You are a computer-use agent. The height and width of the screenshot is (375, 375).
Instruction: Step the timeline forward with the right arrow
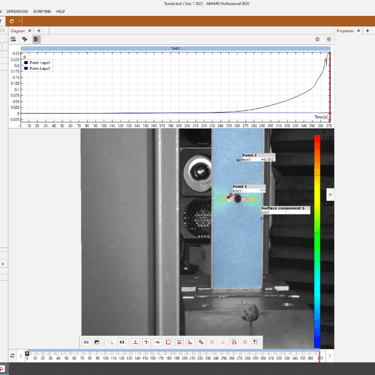pyautogui.click(x=330, y=356)
